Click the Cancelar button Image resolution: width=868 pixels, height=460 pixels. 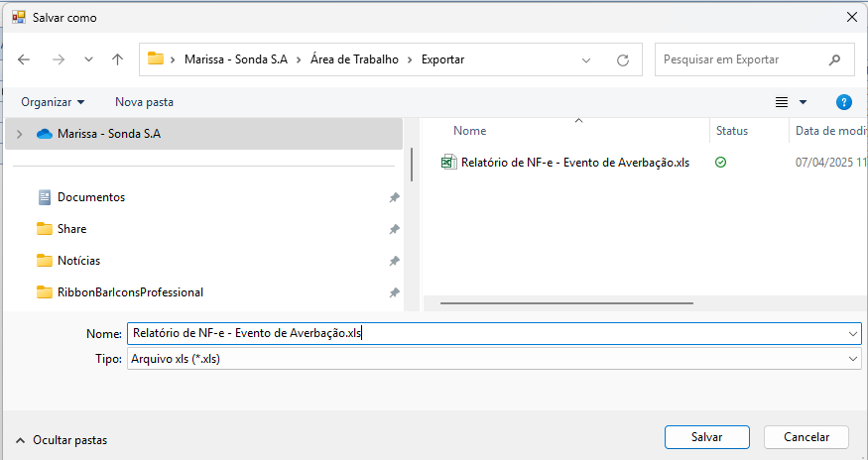(x=806, y=437)
